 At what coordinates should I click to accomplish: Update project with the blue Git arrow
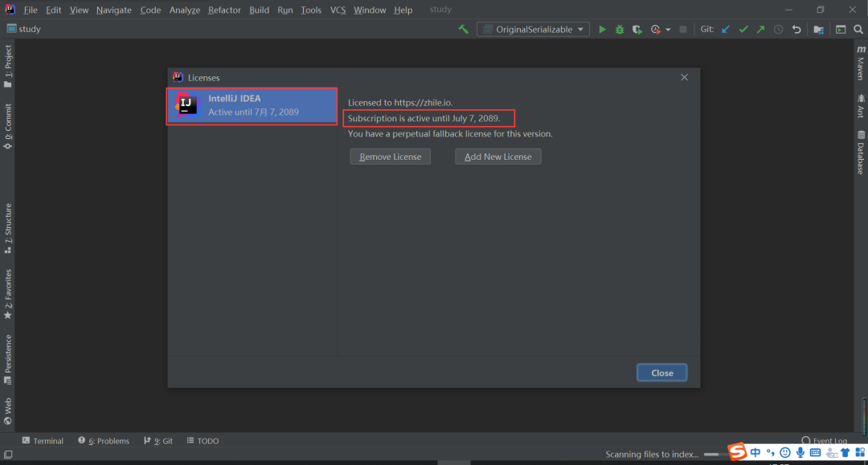726,29
